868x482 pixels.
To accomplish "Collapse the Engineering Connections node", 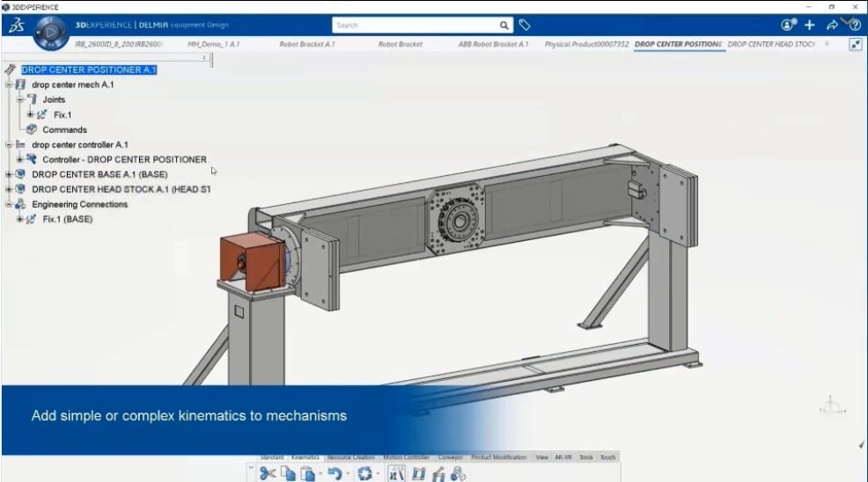I will pyautogui.click(x=8, y=204).
